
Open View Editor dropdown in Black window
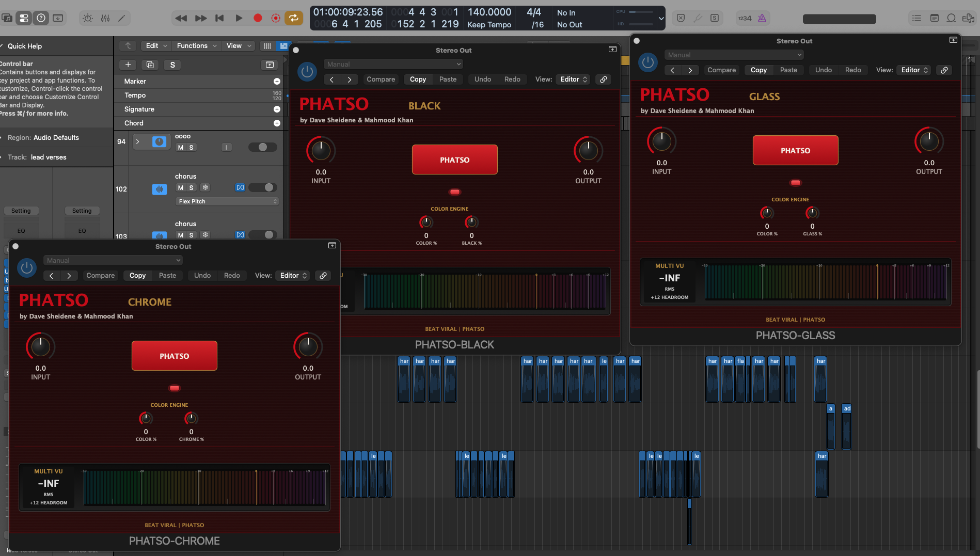[574, 79]
